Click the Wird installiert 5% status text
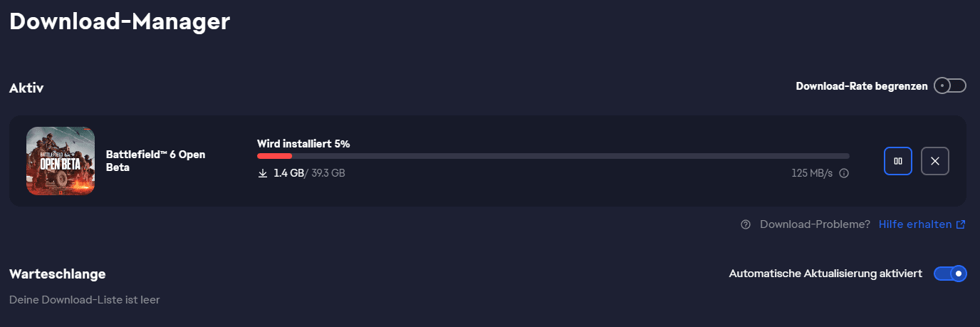Image resolution: width=980 pixels, height=327 pixels. [303, 144]
